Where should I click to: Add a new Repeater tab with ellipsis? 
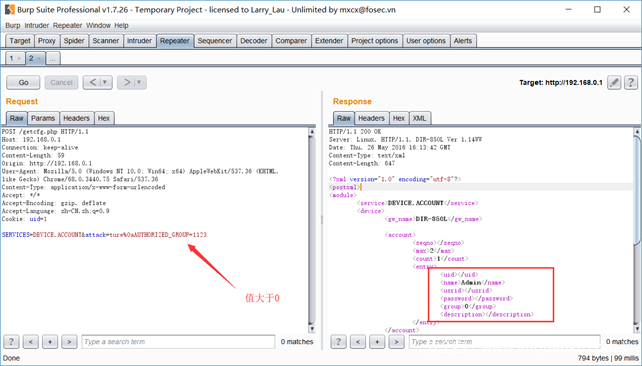click(x=53, y=58)
